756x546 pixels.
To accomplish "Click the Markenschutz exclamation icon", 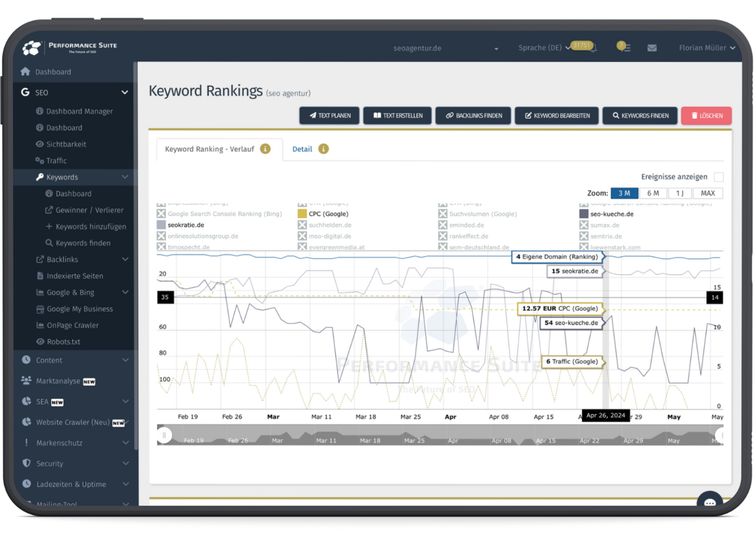I will [x=25, y=443].
